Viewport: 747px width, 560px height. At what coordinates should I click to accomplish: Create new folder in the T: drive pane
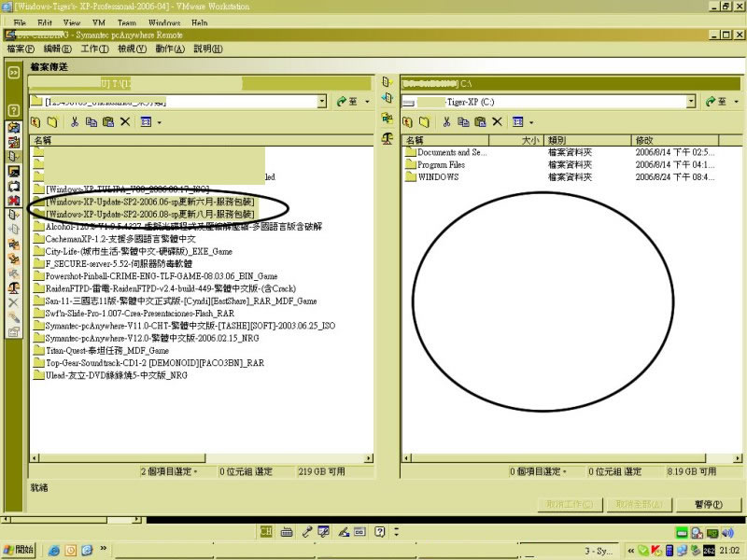pos(52,122)
